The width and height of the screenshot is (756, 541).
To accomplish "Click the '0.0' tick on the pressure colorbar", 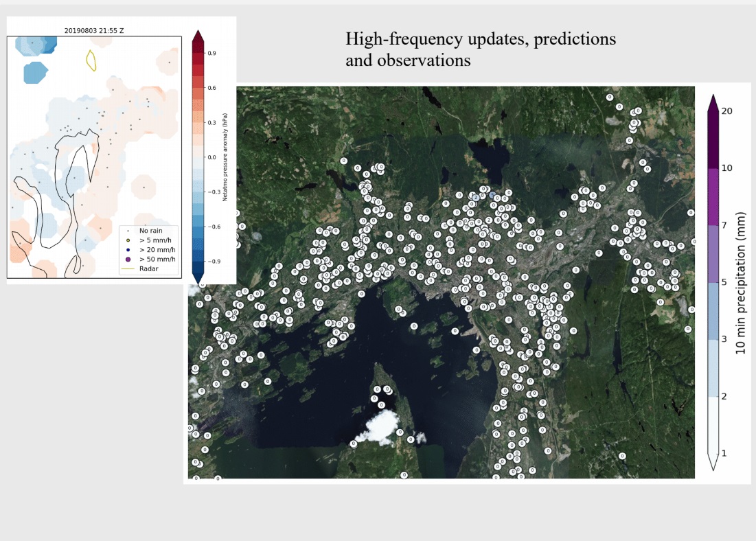I will [211, 157].
